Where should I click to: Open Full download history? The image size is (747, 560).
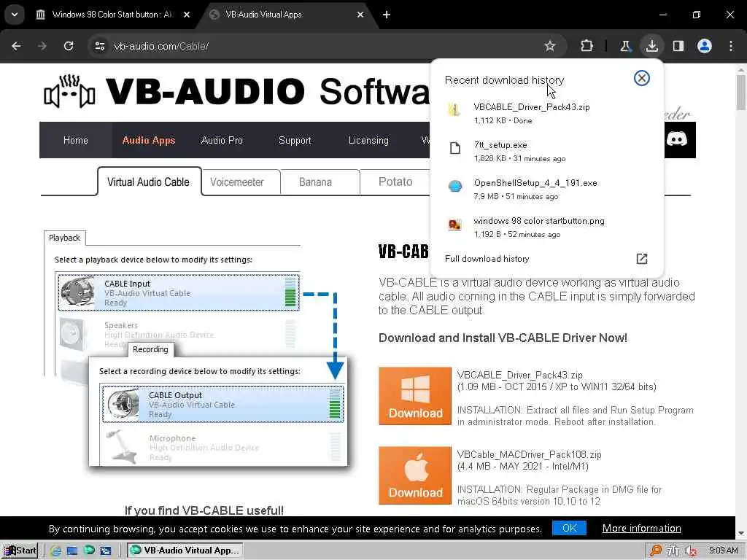click(x=487, y=259)
